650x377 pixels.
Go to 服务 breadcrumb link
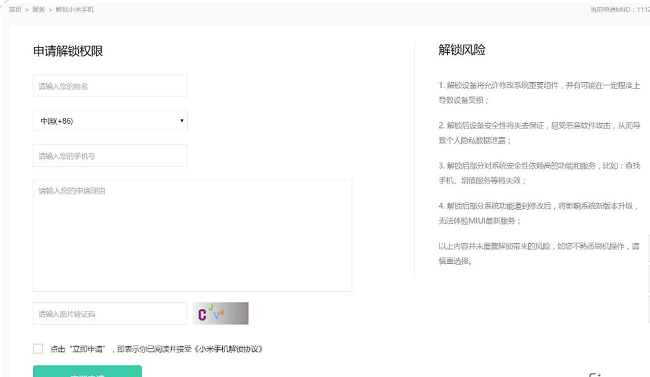[x=39, y=10]
